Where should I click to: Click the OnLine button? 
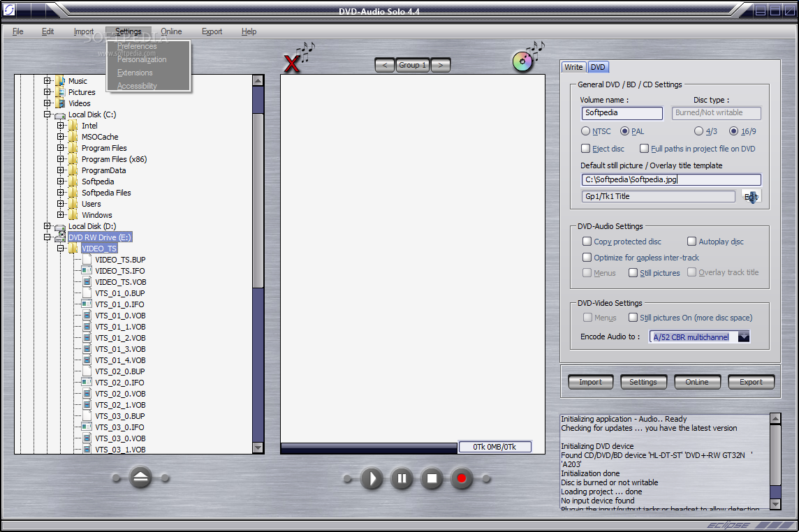[697, 382]
